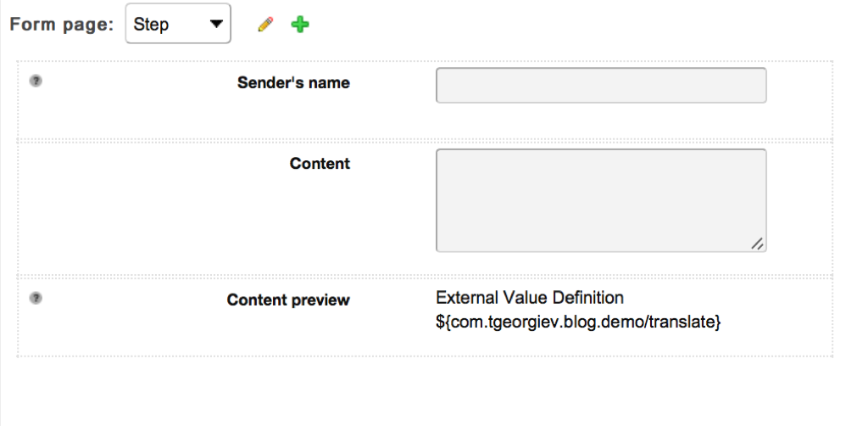868x426 pixels.
Task: Select the Content field label
Action: (320, 164)
